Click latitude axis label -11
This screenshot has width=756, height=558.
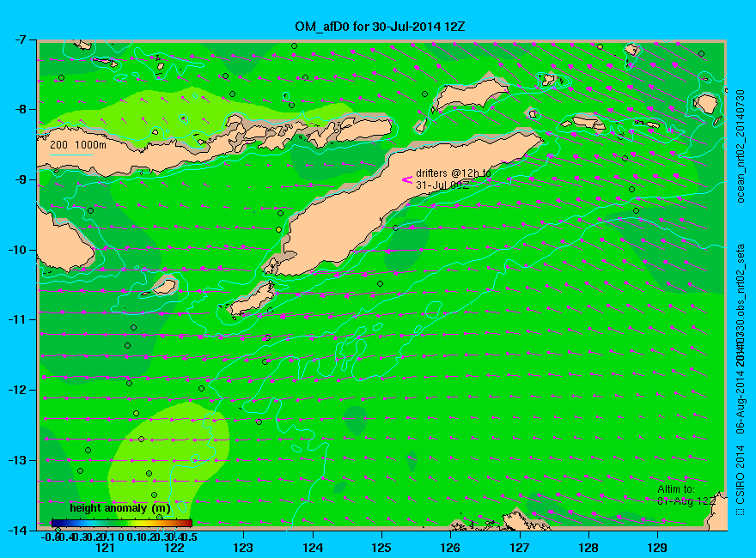pyautogui.click(x=17, y=320)
